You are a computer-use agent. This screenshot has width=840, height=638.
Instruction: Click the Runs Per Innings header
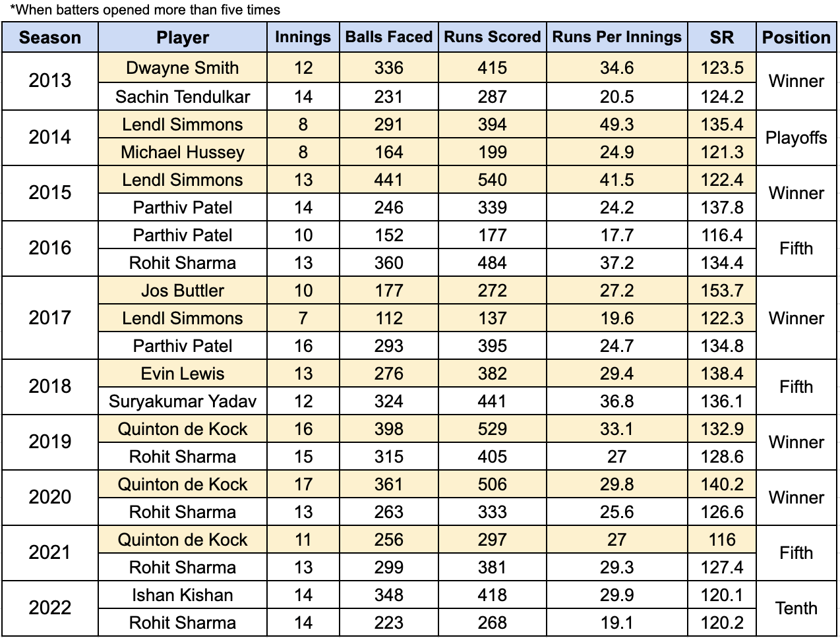(x=616, y=38)
